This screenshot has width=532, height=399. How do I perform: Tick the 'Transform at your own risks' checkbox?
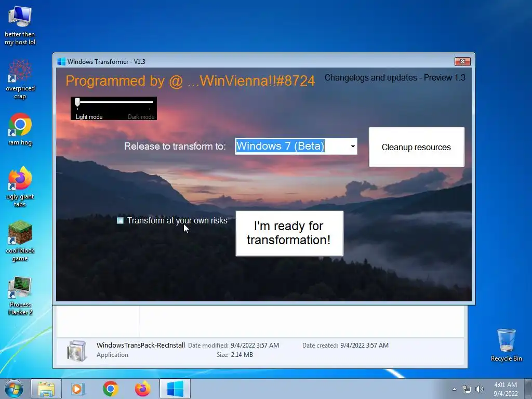coord(120,220)
